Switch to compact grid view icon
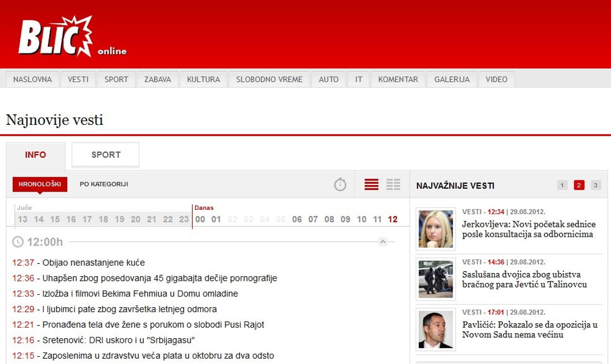 pyautogui.click(x=394, y=184)
